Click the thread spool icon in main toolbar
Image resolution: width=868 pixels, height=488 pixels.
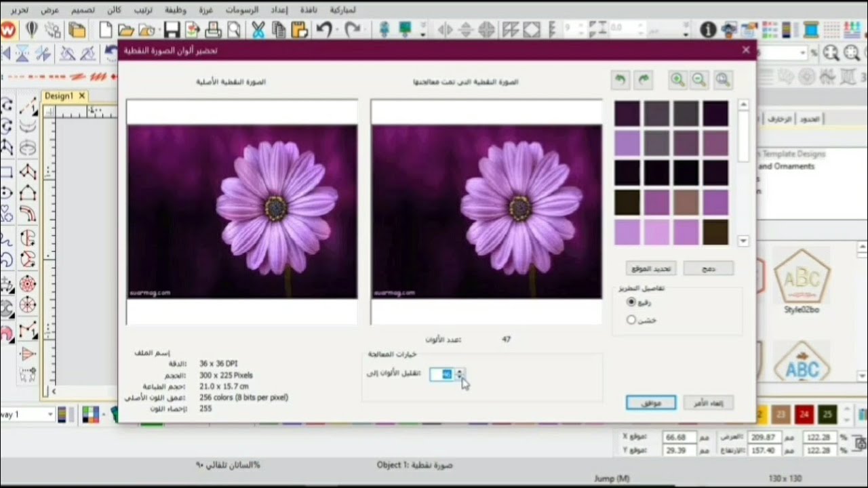(810, 30)
